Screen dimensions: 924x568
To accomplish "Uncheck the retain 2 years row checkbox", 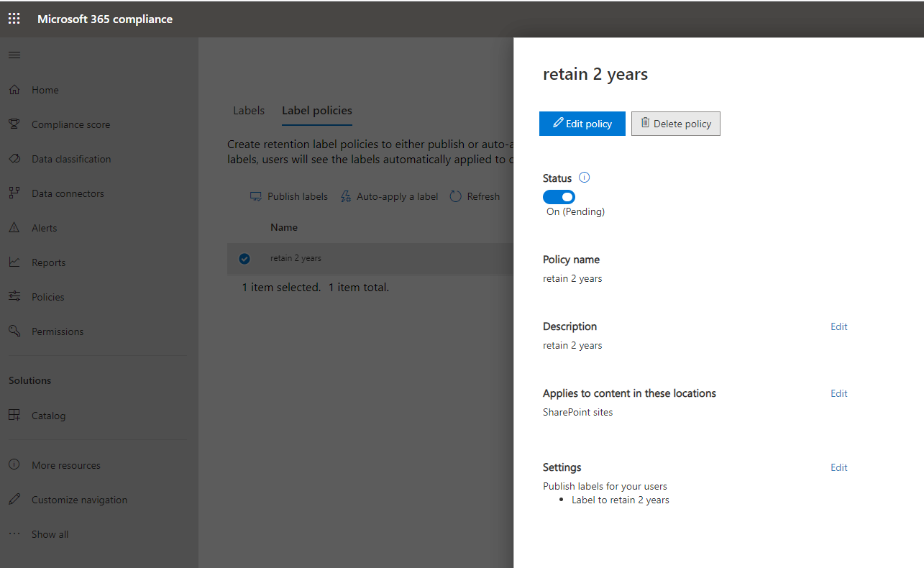I will click(x=244, y=259).
